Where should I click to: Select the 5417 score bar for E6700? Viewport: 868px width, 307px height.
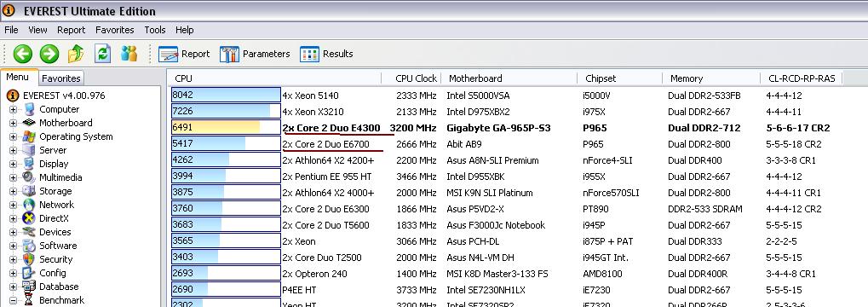coord(226,144)
